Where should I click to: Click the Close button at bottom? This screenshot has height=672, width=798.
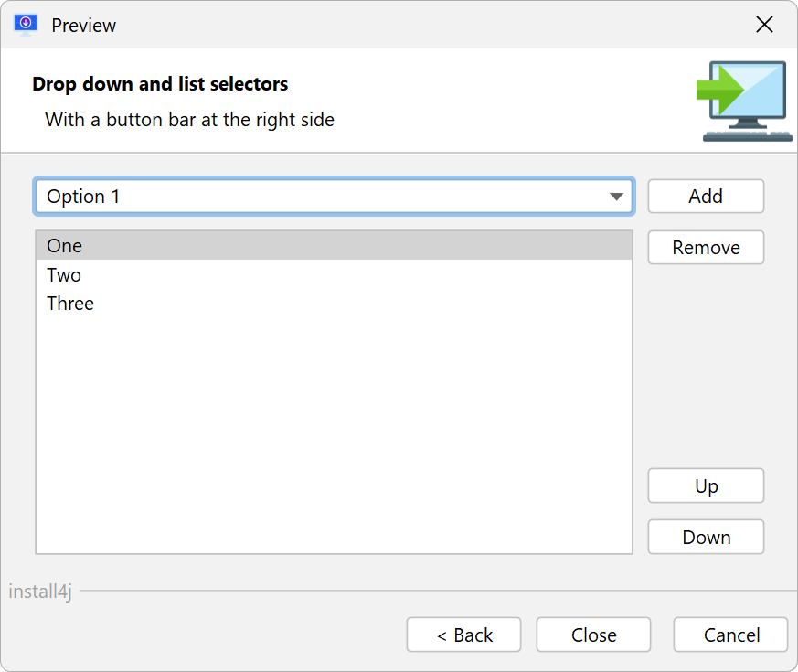click(593, 635)
